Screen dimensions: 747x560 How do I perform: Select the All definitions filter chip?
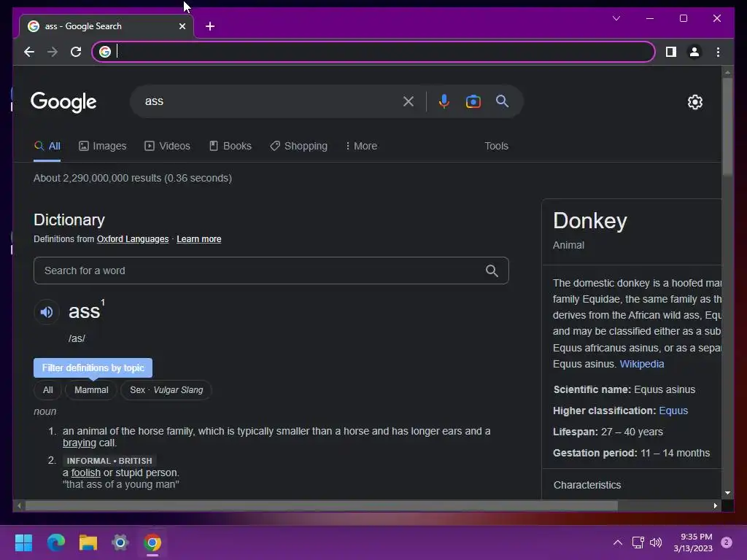[47, 390]
